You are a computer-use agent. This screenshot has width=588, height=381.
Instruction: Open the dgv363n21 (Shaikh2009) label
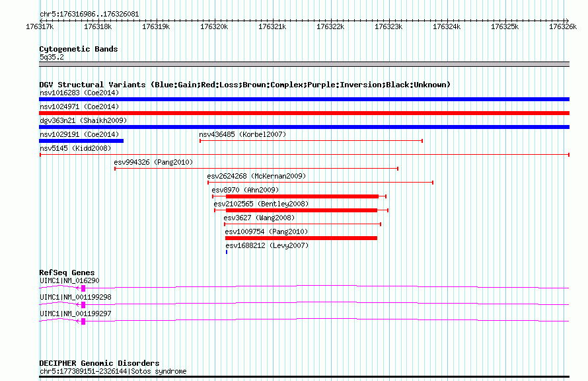pos(83,120)
